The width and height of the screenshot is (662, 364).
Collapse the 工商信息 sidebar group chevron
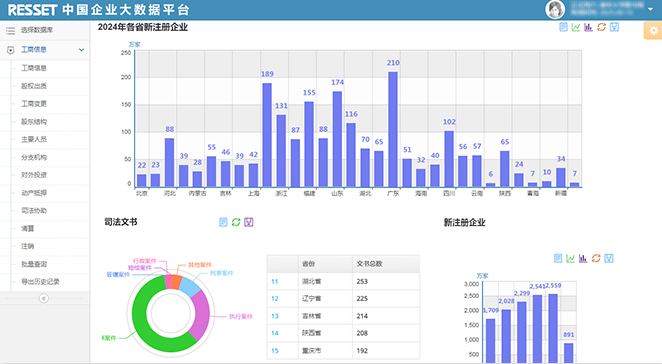pos(81,50)
